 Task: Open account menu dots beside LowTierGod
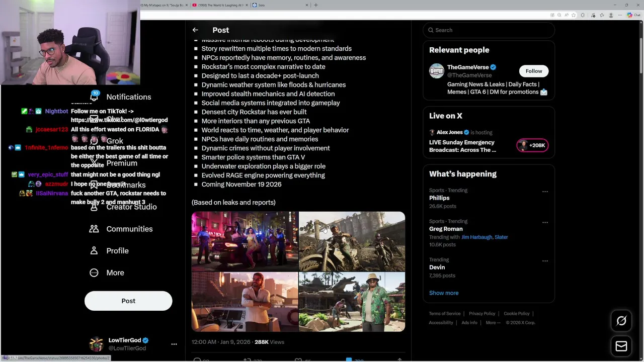tap(174, 344)
